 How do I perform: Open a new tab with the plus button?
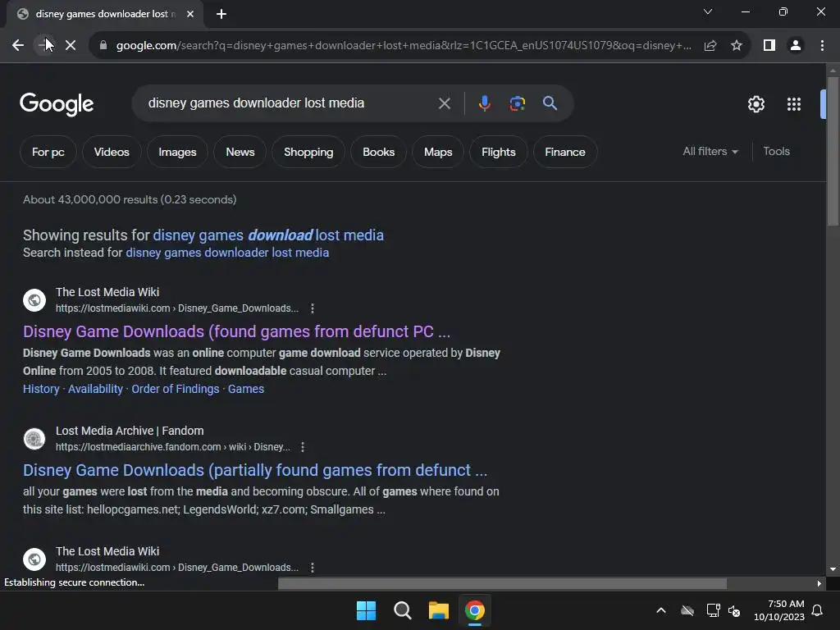(x=221, y=15)
